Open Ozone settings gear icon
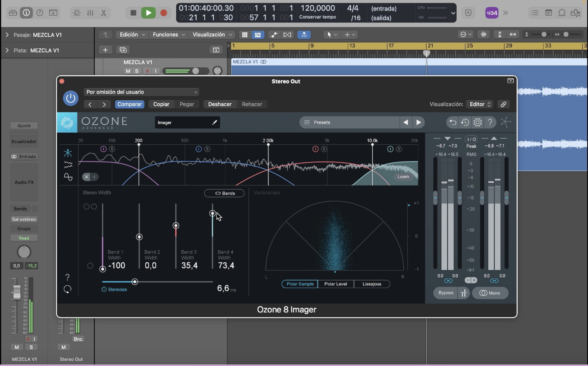Image resolution: width=588 pixels, height=366 pixels. click(477, 122)
